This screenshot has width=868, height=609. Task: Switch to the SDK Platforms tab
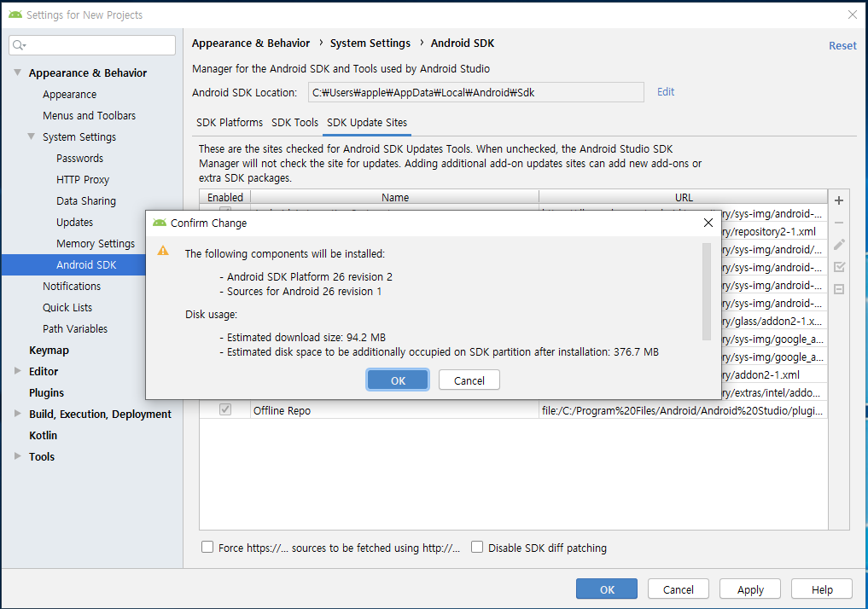point(230,122)
